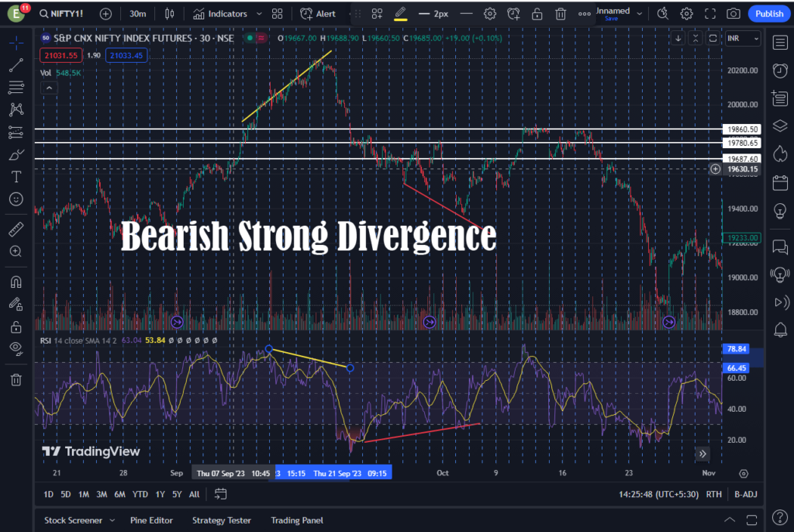Open the forecasting and measurement tools
Screen dimensions: 794x532
(x=16, y=133)
